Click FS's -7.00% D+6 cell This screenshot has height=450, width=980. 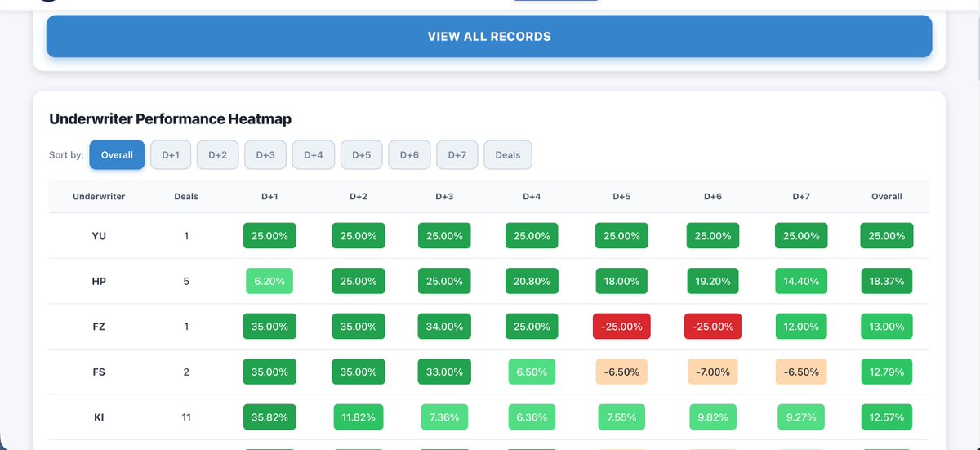coord(713,372)
